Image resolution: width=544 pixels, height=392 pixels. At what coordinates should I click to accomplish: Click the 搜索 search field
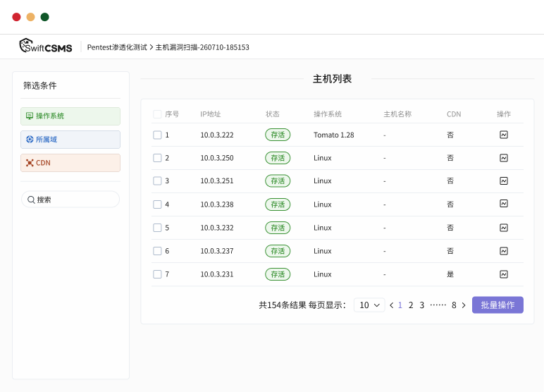[x=70, y=200]
